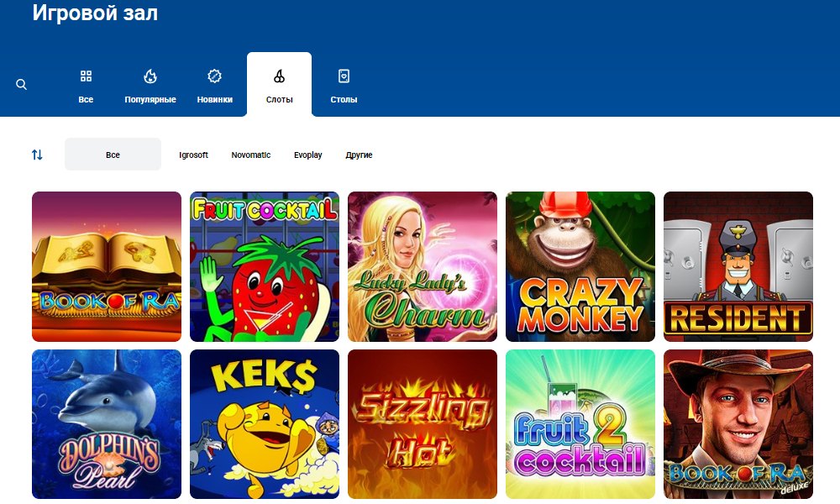The width and height of the screenshot is (840, 504).
Task: Select the Все provider filter
Action: tap(113, 155)
